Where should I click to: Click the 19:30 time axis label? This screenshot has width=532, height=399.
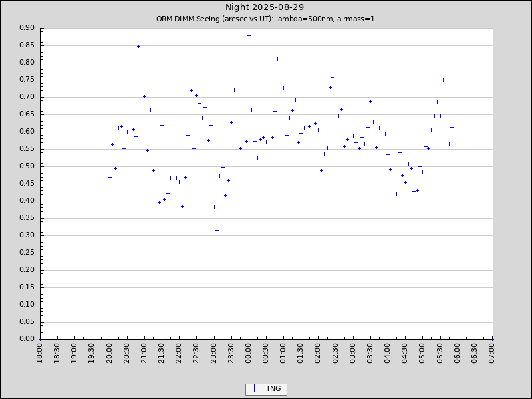pos(92,354)
